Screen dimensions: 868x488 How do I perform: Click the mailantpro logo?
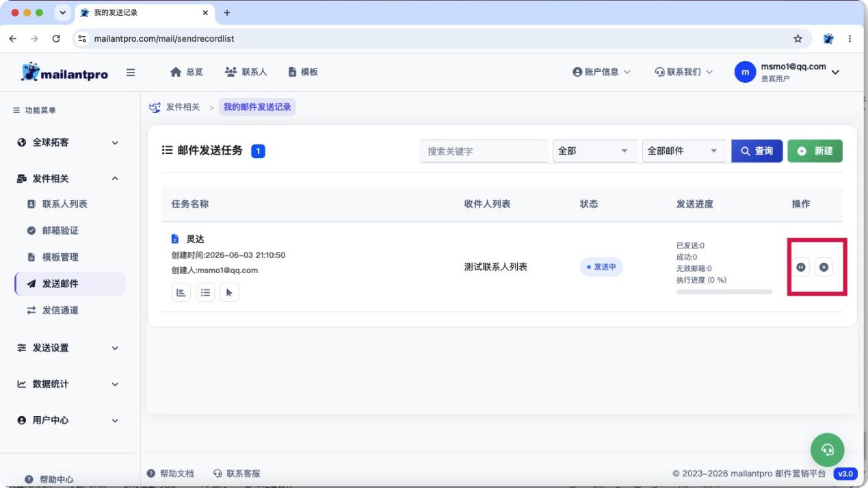coord(64,73)
